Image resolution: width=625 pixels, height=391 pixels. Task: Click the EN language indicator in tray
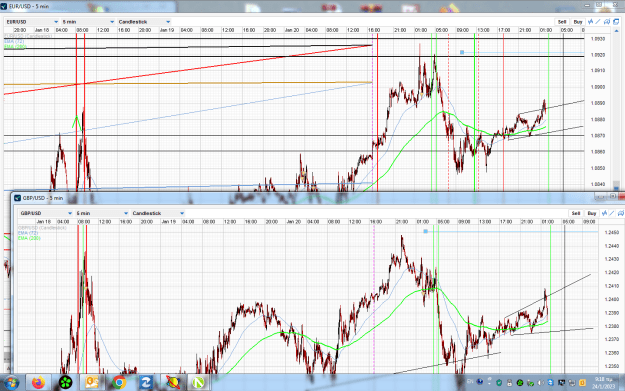pyautogui.click(x=470, y=382)
